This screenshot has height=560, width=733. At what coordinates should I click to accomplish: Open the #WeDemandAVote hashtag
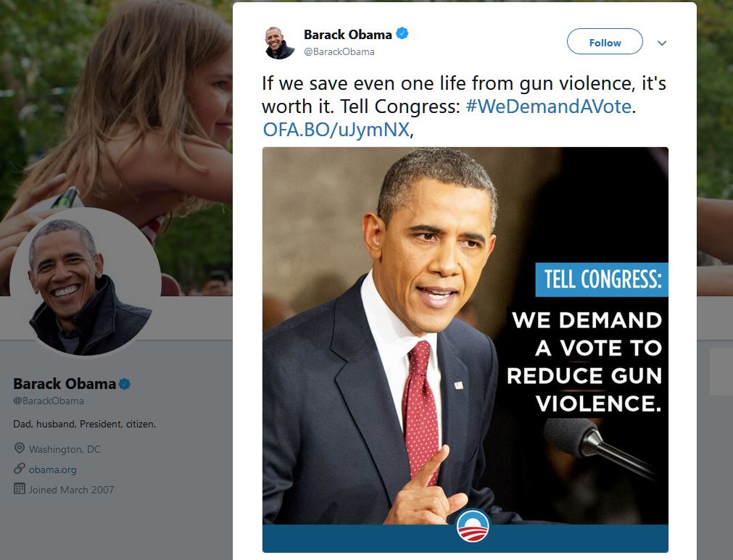click(x=550, y=106)
